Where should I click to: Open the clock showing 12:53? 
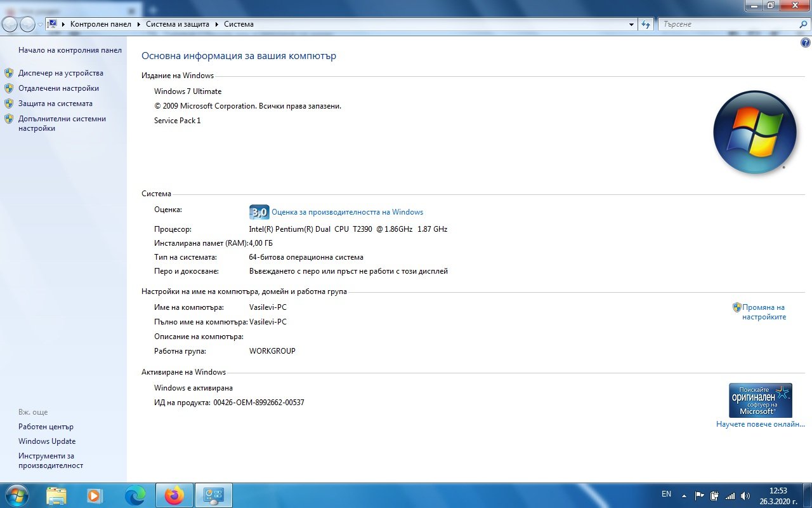pos(778,495)
